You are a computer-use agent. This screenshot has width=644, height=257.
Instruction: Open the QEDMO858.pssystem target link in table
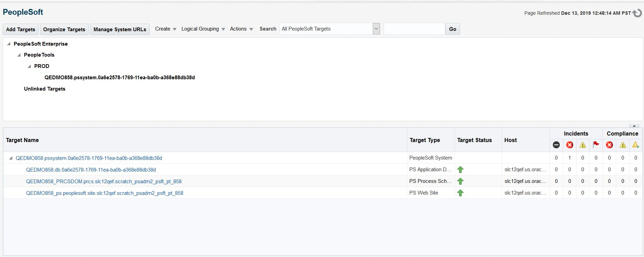[x=89, y=158]
